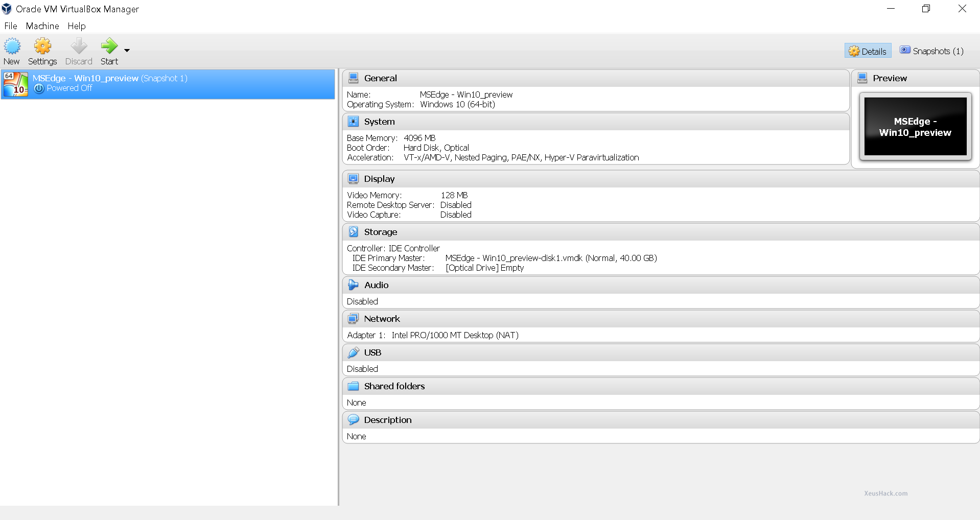Switch to Details view
The image size is (980, 520).
point(868,51)
